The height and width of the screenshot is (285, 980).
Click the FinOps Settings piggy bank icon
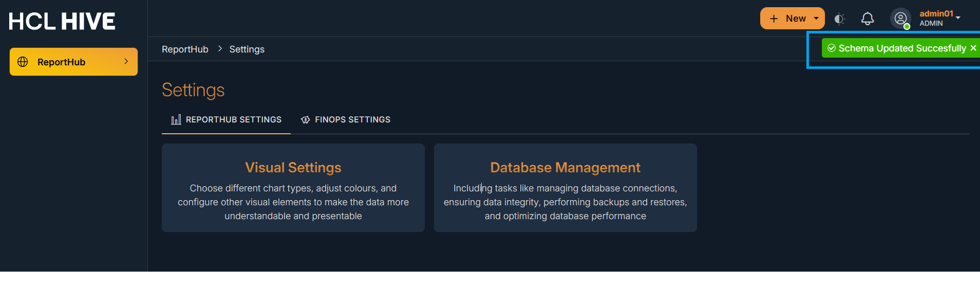(x=306, y=120)
